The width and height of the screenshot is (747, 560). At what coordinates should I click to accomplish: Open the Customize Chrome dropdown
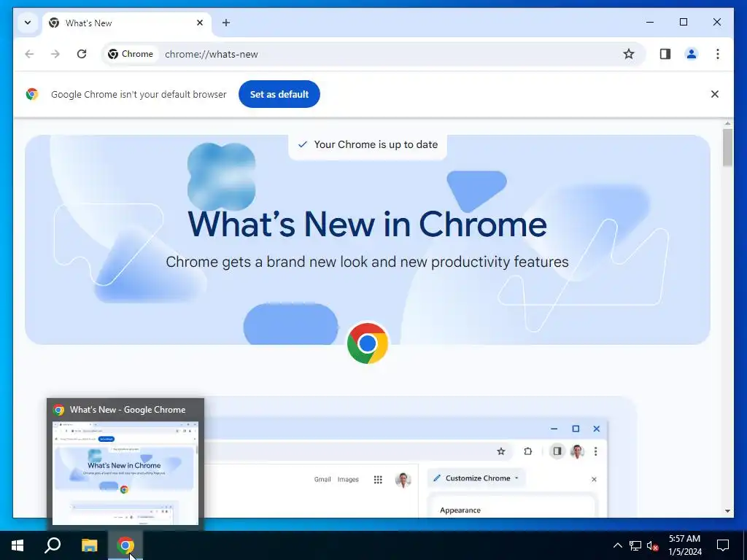476,478
